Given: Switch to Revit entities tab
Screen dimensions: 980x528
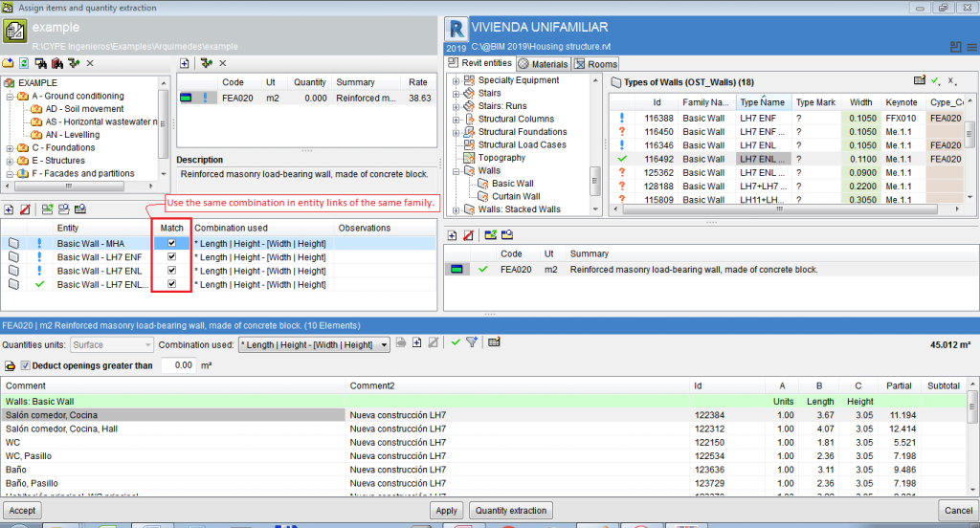Looking at the screenshot, I should (479, 63).
